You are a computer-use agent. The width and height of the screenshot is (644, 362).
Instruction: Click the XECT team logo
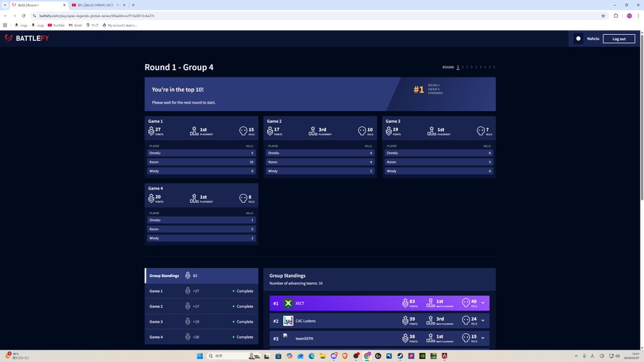coord(288,304)
